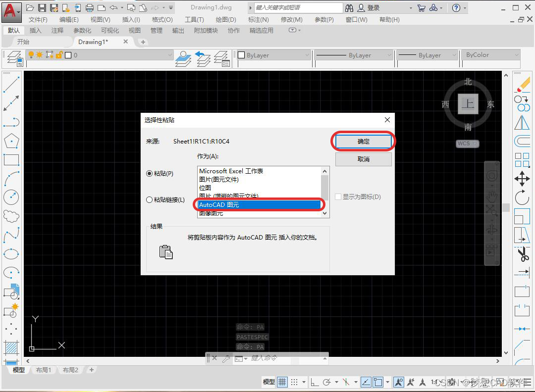
Task: Open the snap settings dropdown arrow
Action: point(304,382)
